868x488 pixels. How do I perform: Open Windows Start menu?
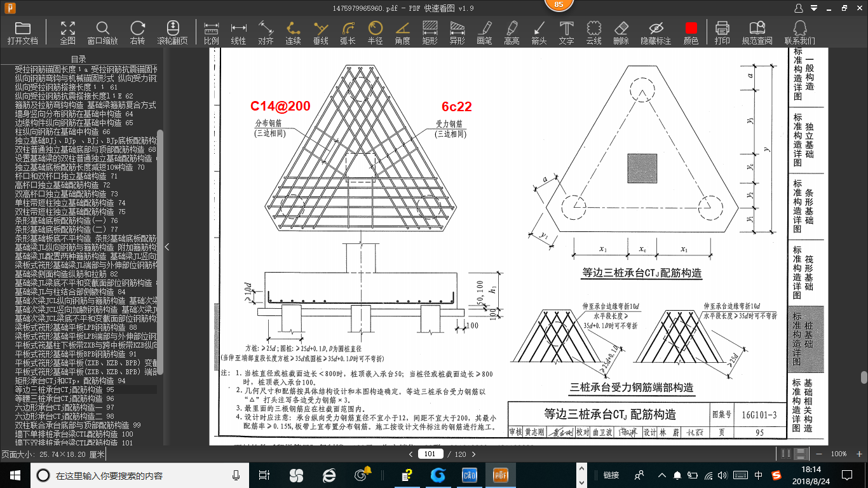coord(15,475)
